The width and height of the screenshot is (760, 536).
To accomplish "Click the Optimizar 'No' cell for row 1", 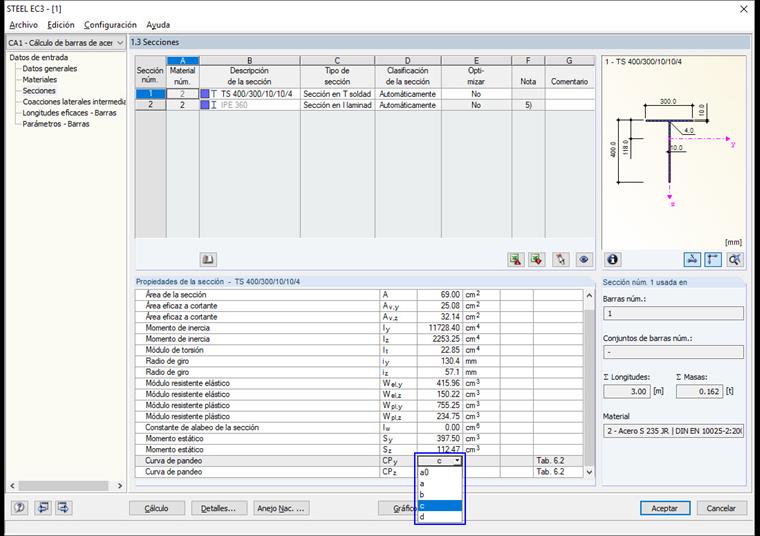I will point(476,94).
